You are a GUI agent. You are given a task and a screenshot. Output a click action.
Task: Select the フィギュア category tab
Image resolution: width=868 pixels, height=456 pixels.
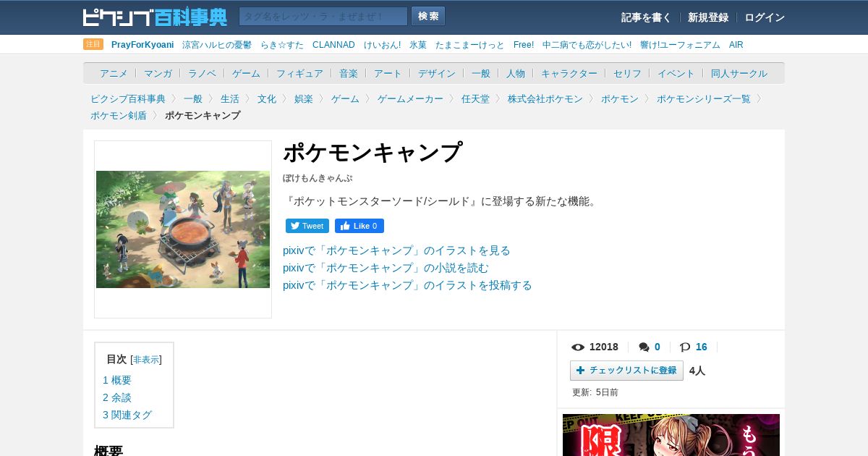(x=299, y=73)
